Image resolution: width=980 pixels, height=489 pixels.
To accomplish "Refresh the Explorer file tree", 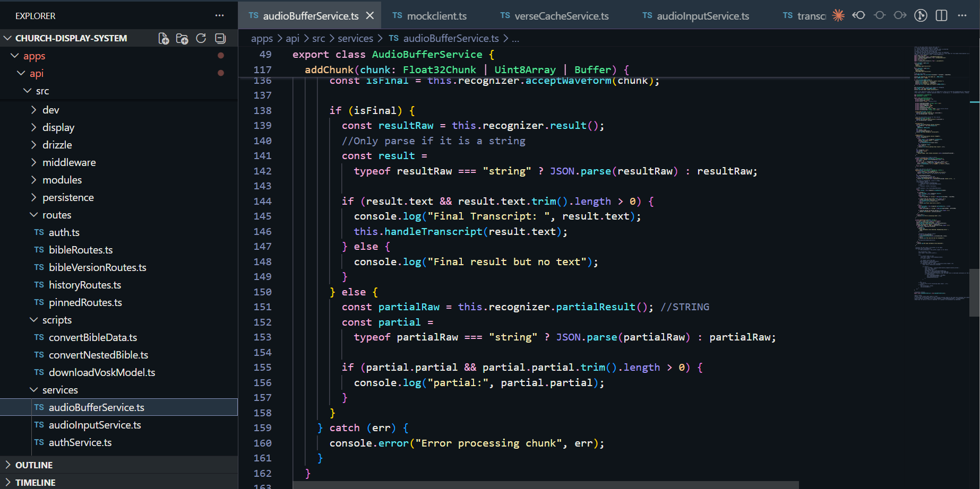I will point(201,38).
